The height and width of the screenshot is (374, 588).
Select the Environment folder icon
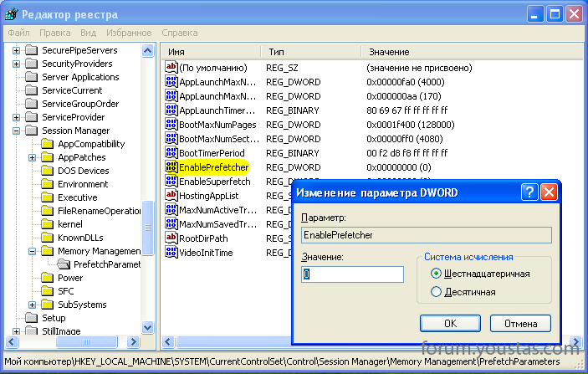(47, 184)
